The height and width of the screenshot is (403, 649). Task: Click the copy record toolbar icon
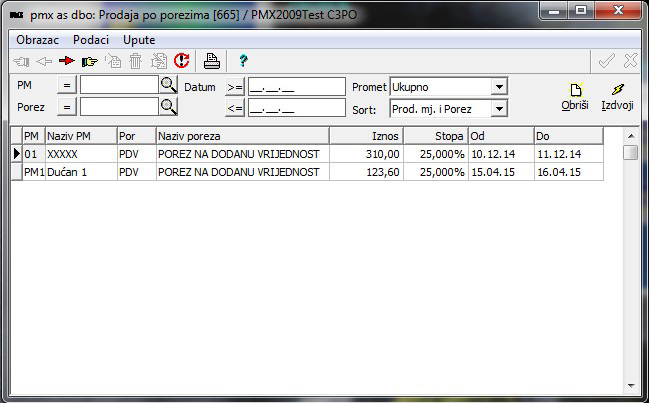159,61
